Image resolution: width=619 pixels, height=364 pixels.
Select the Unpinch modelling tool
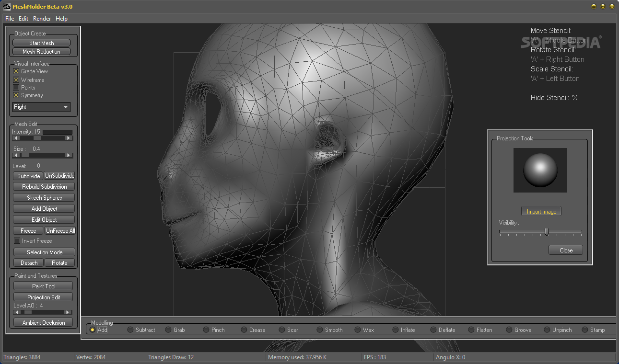point(547,330)
